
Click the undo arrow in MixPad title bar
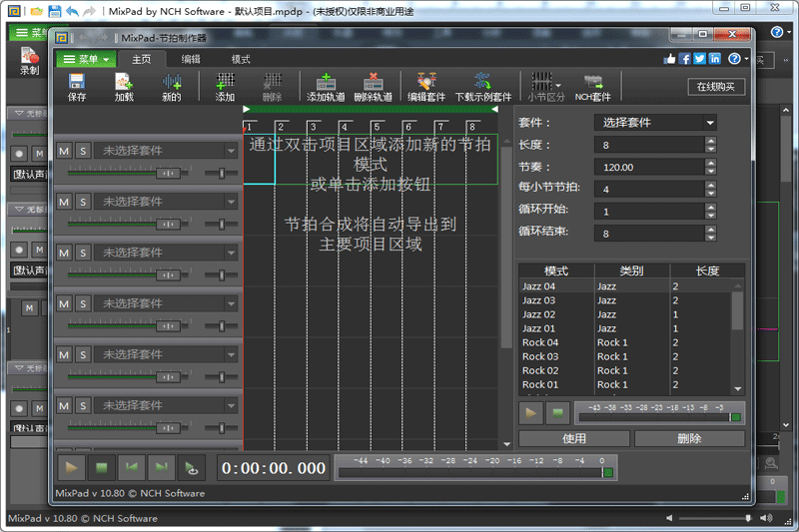72,11
